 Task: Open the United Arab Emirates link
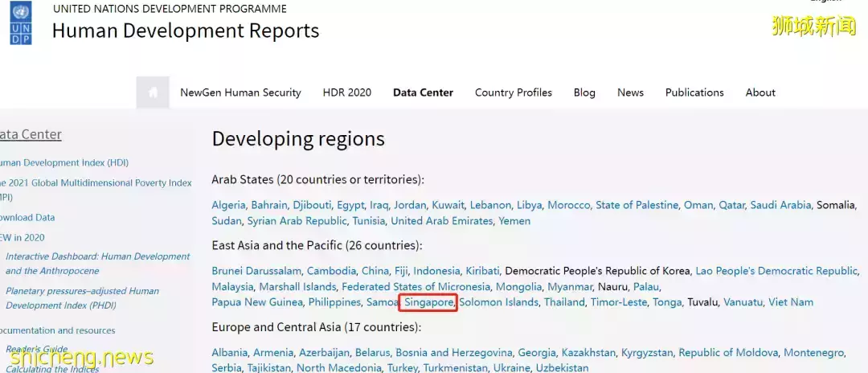click(441, 221)
